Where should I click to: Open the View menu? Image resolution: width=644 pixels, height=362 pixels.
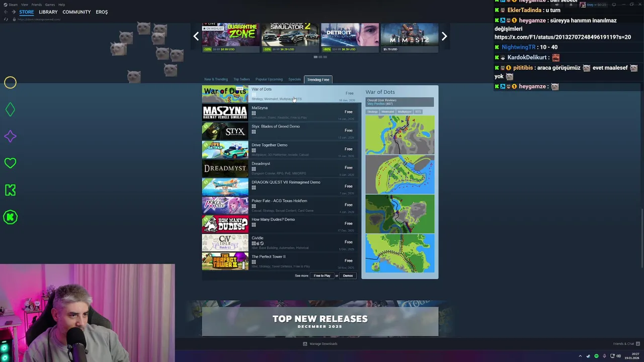pyautogui.click(x=24, y=5)
